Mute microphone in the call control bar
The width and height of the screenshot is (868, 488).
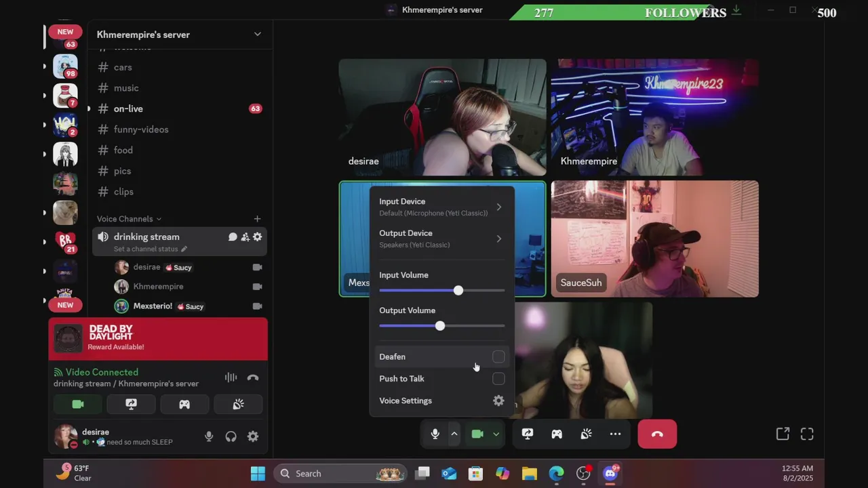435,434
